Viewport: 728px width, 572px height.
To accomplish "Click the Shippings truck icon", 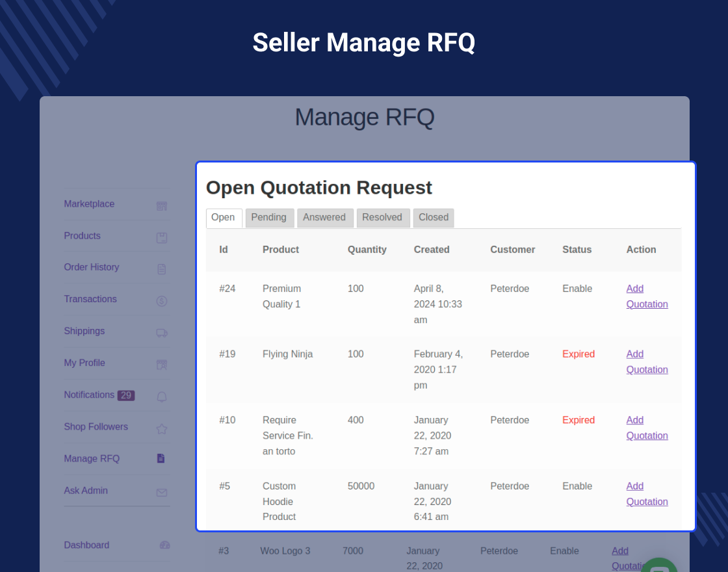I will tap(162, 333).
